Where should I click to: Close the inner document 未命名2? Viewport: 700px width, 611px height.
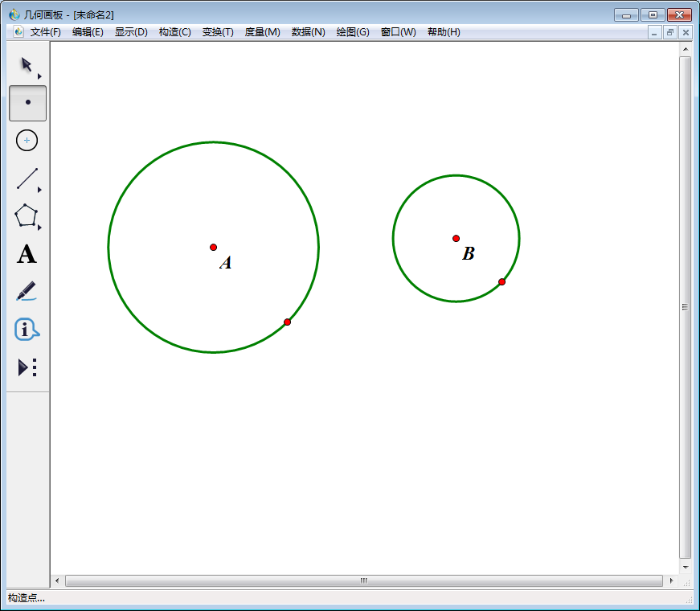686,33
